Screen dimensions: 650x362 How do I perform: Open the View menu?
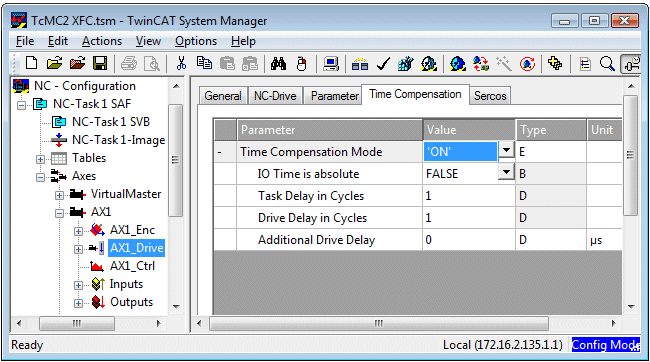coord(148,41)
